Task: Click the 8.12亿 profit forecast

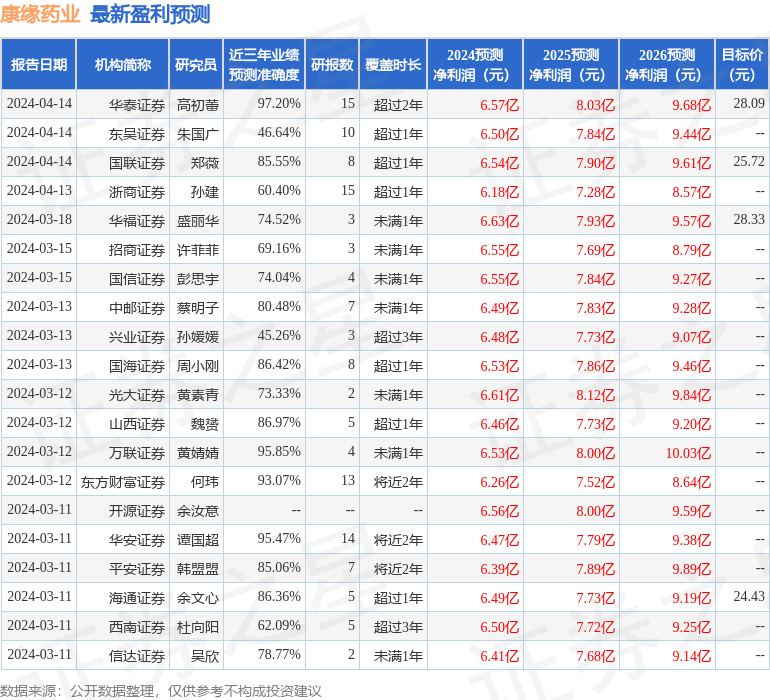Action: click(595, 395)
